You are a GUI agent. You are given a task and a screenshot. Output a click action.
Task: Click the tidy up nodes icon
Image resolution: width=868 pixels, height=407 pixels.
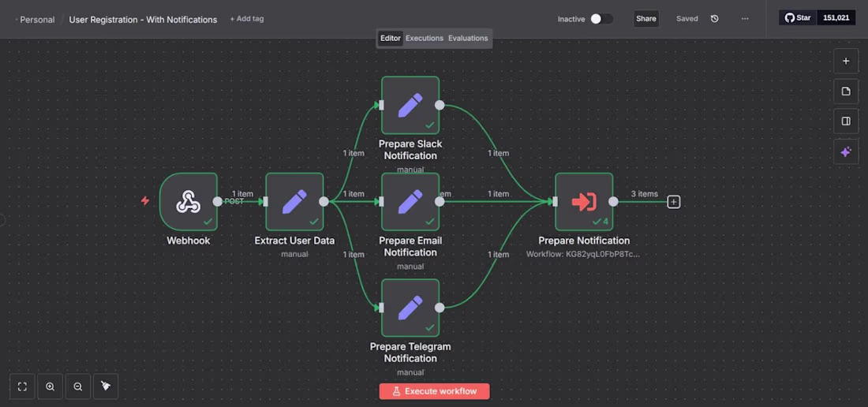[106, 386]
